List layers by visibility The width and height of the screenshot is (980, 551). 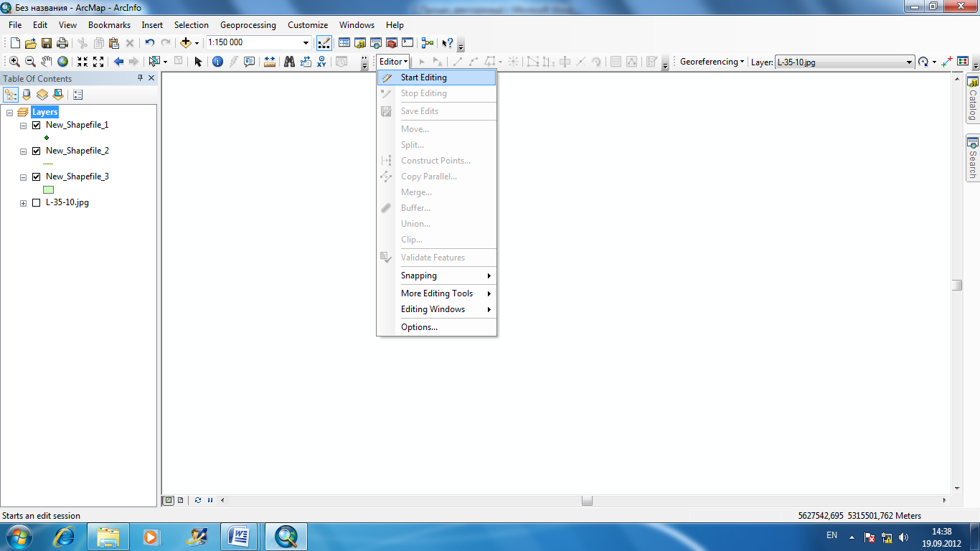click(x=42, y=94)
